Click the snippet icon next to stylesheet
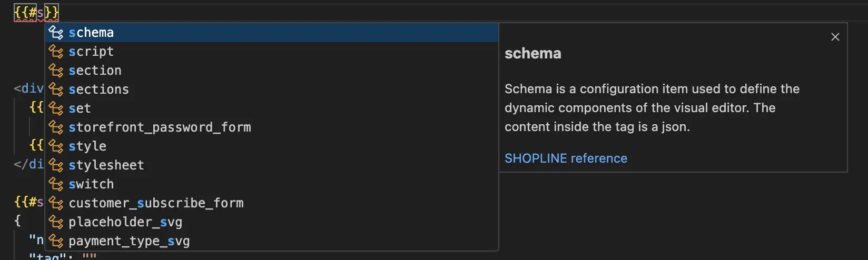The width and height of the screenshot is (868, 260). click(56, 165)
